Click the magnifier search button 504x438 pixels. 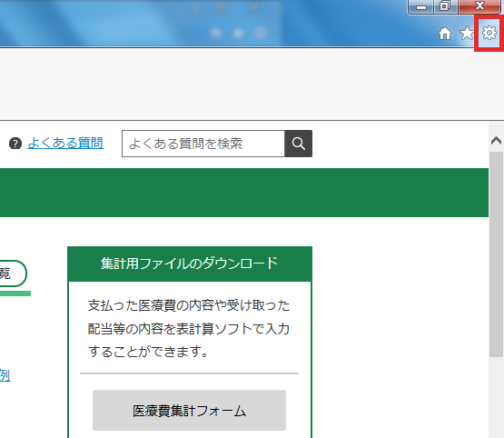(298, 144)
